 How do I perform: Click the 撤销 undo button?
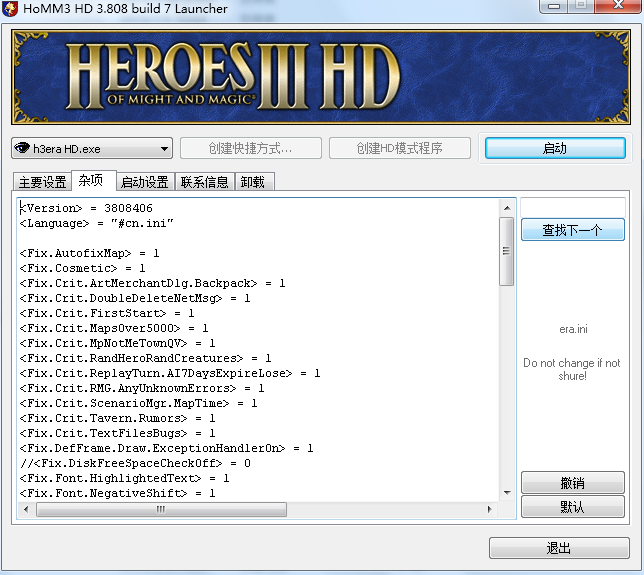[573, 483]
